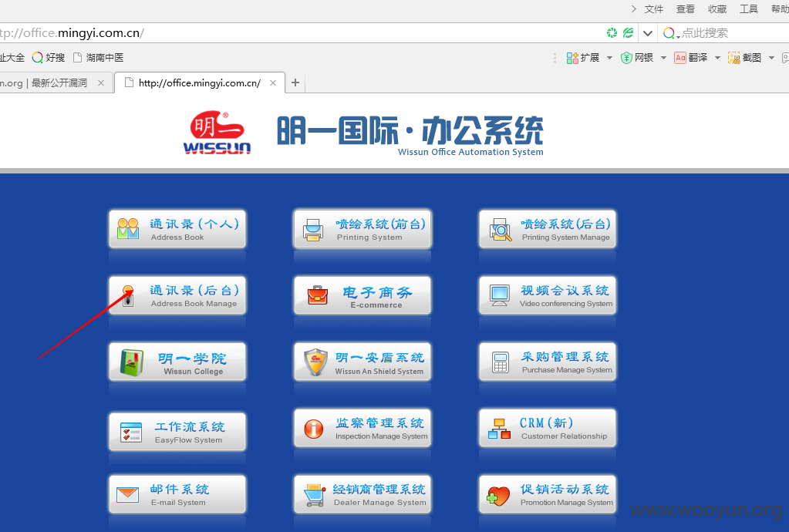Click the 网银 online banking shield icon
The width and height of the screenshot is (789, 532).
[626, 58]
